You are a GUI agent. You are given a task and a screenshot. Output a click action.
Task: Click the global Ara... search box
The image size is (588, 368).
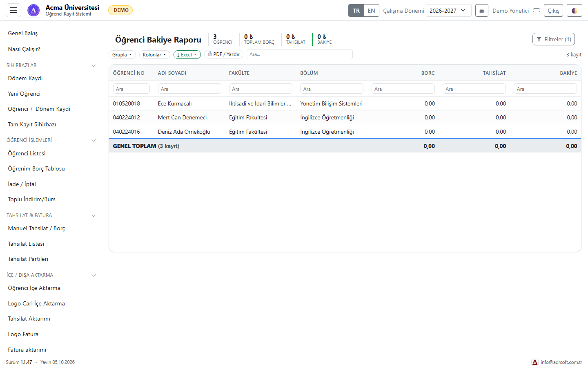click(x=300, y=54)
